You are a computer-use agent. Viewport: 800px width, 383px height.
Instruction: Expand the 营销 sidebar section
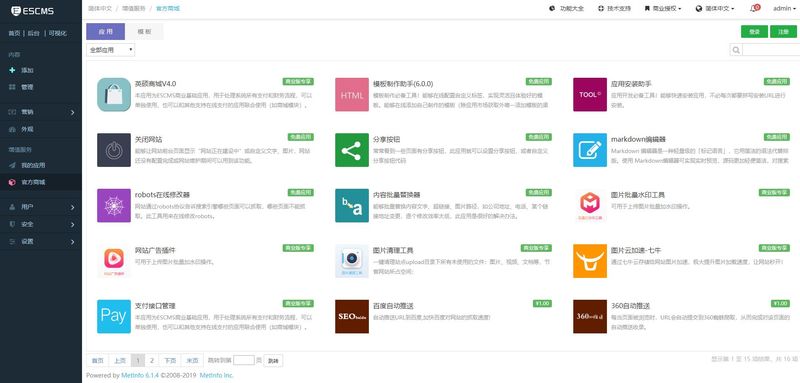tap(41, 112)
